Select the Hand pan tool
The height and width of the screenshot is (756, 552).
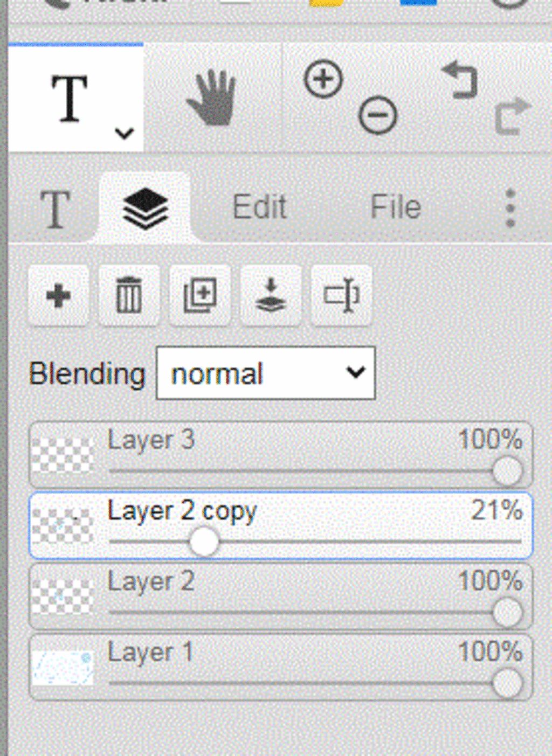pos(211,99)
